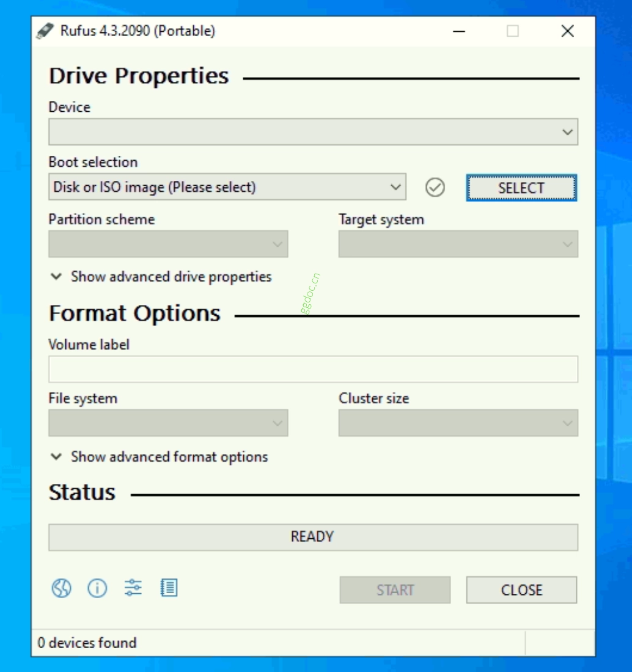Screen dimensions: 632x672
Task: Open the Cluster size dropdown
Action: point(458,423)
